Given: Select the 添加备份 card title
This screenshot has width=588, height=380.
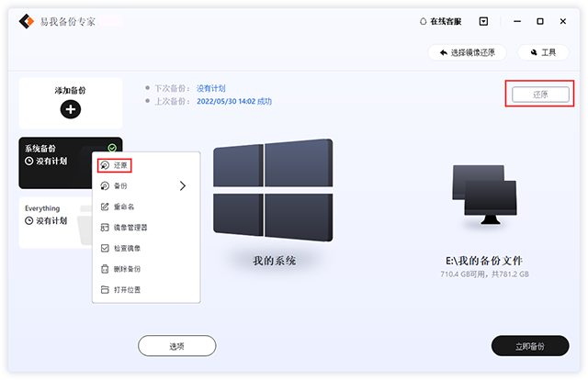Looking at the screenshot, I should click(x=70, y=90).
